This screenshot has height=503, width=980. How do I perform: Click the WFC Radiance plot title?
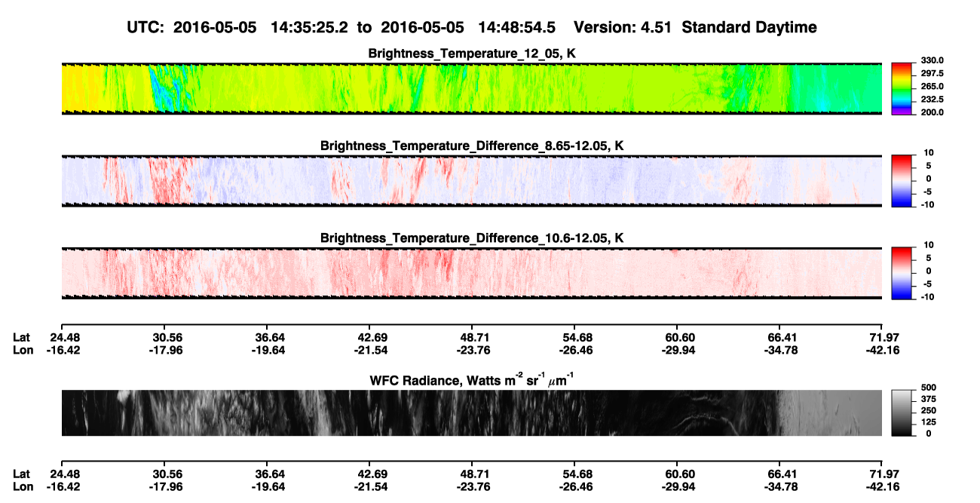(x=472, y=379)
